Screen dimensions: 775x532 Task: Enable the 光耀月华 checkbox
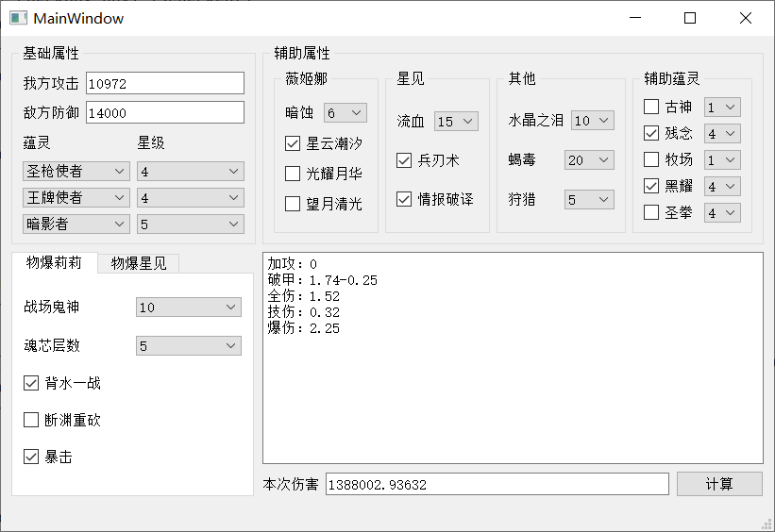pos(293,174)
